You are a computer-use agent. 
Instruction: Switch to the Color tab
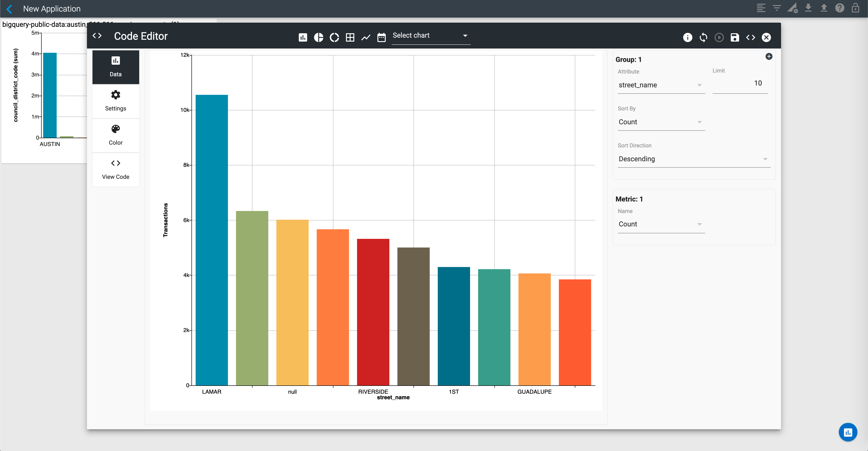point(116,135)
